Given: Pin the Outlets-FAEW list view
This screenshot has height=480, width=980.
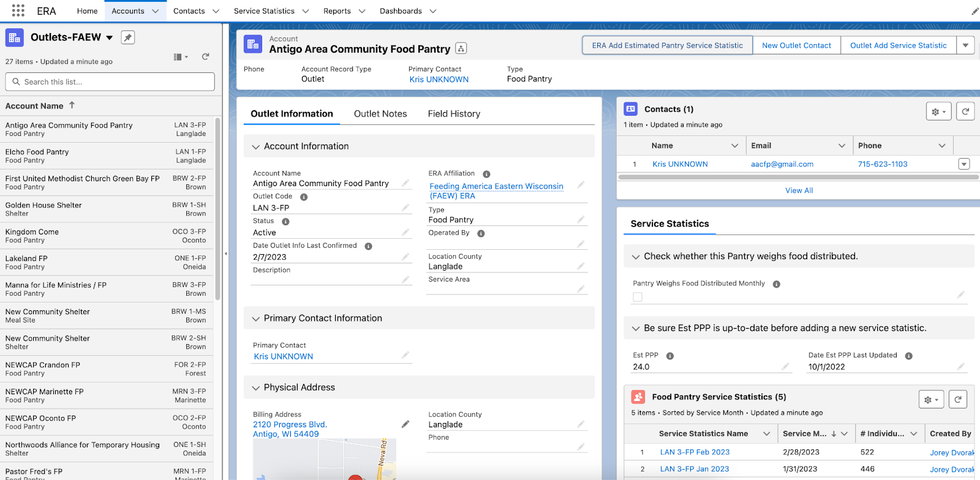Looking at the screenshot, I should (127, 37).
